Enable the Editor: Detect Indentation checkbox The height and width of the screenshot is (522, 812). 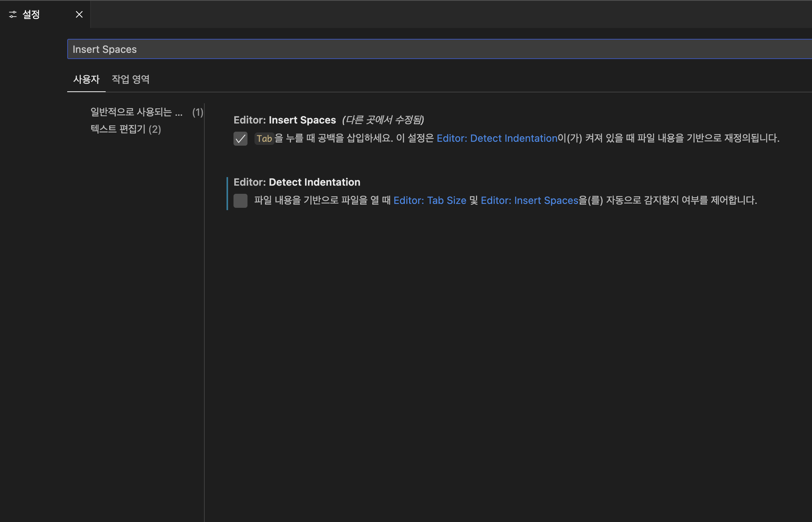[240, 201]
